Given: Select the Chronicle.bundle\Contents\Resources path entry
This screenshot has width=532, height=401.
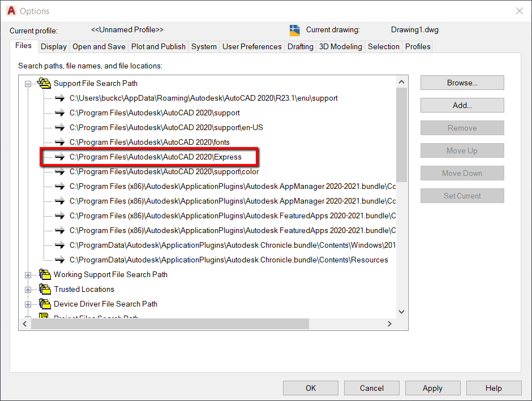Looking at the screenshot, I should (229, 260).
